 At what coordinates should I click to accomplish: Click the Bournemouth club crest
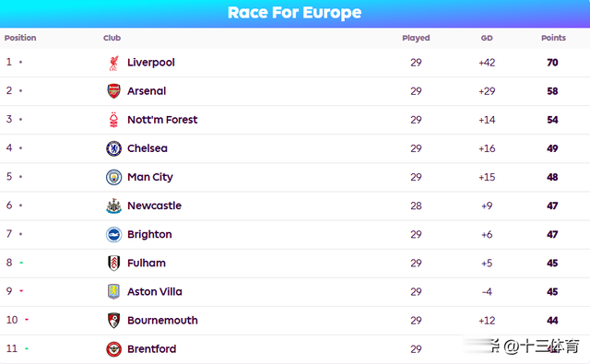point(113,321)
